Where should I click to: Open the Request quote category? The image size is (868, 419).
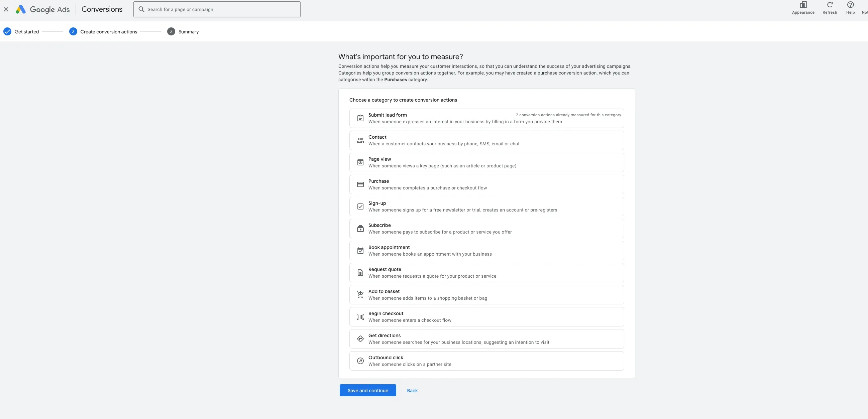(486, 273)
